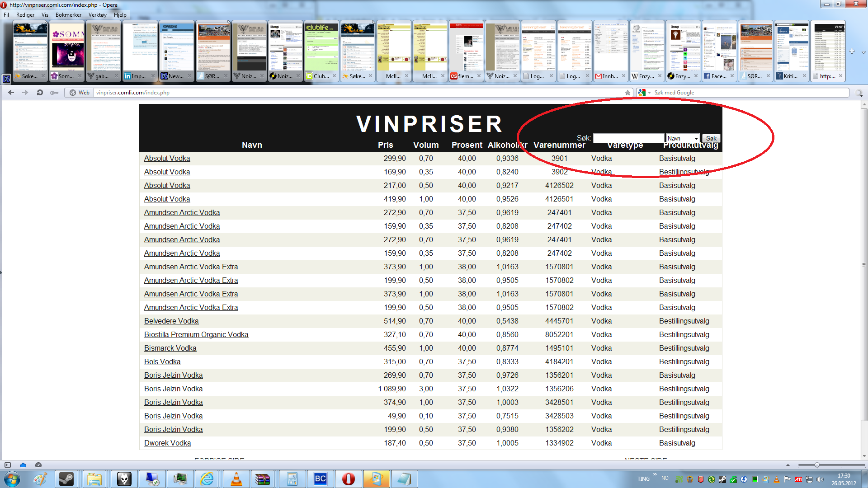
Task: Switch to the Kriti... tab
Action: (791, 52)
